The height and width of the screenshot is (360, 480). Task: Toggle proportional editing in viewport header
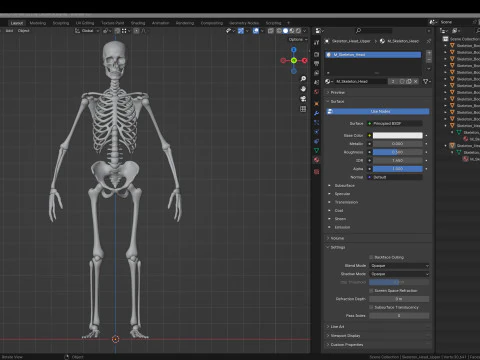click(x=136, y=31)
